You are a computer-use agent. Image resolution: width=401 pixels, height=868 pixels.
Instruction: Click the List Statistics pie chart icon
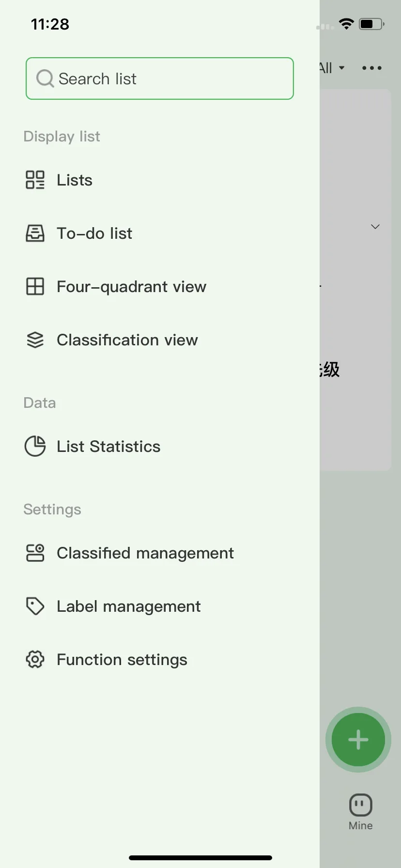35,446
